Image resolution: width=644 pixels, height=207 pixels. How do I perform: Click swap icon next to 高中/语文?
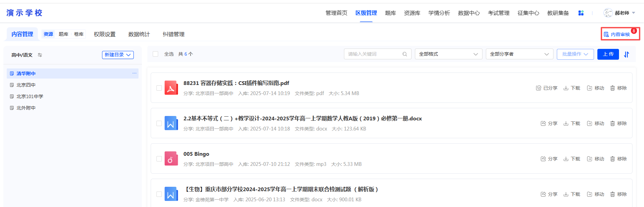pos(40,55)
